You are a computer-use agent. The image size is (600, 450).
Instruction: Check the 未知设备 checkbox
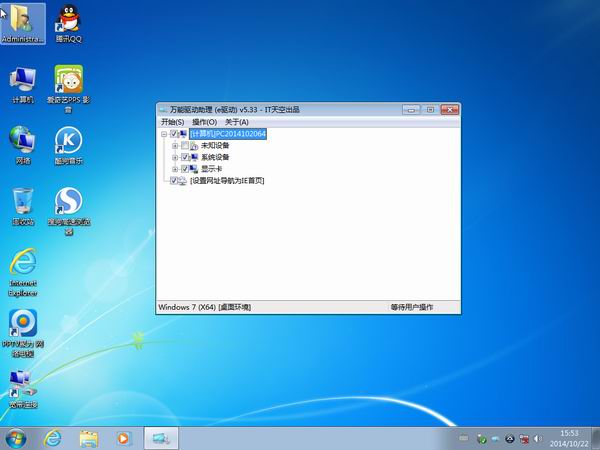pyautogui.click(x=185, y=145)
